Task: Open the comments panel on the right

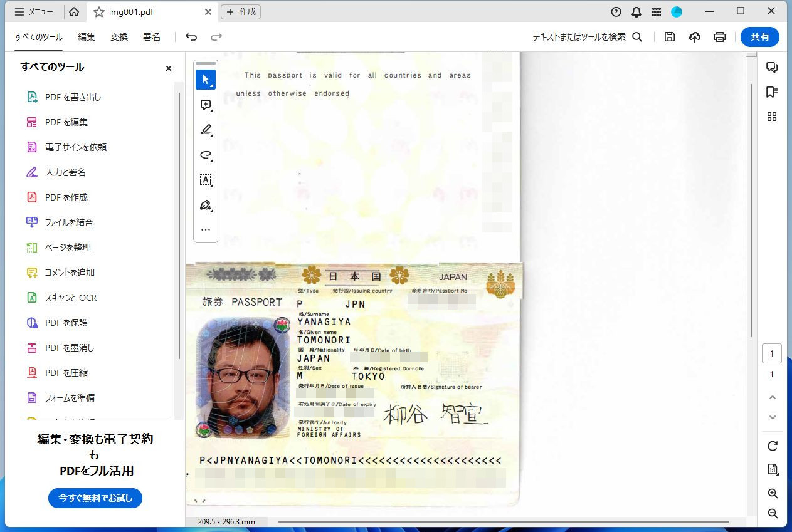Action: point(772,67)
